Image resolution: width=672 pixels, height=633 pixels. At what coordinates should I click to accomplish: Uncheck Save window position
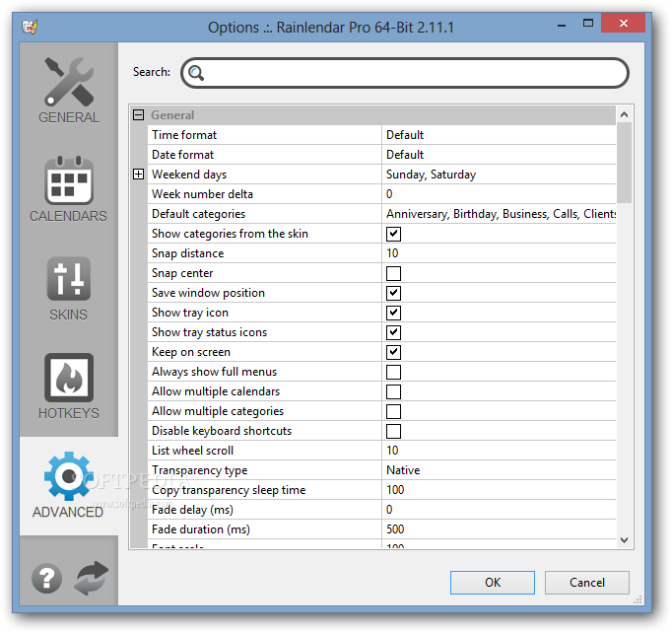coord(393,294)
